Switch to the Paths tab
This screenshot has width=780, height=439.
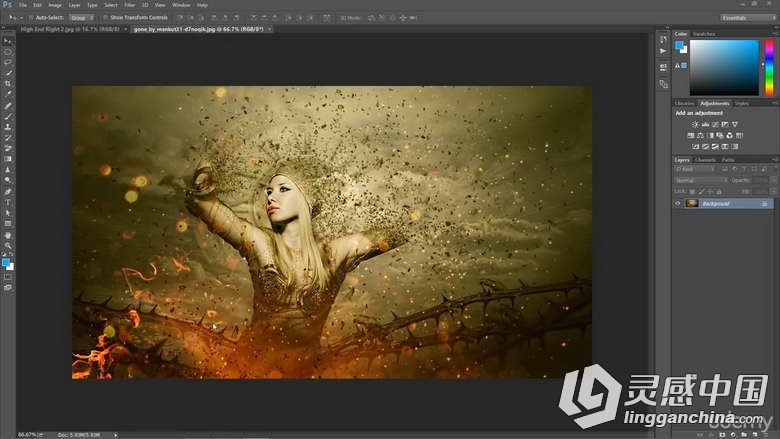click(728, 160)
